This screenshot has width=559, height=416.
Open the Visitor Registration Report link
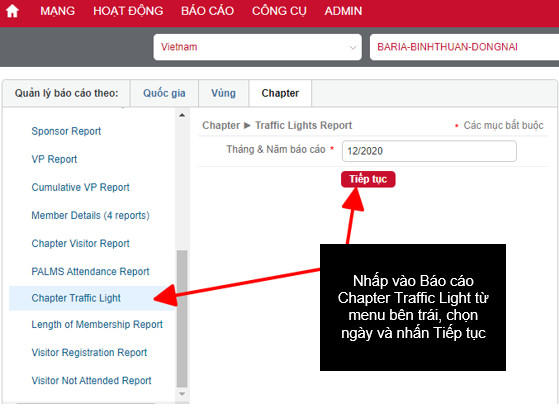pos(89,353)
